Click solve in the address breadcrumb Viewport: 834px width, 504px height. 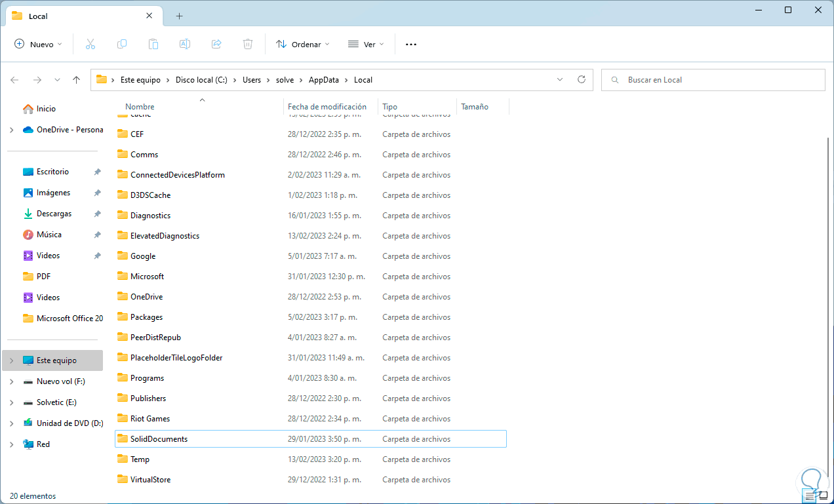click(x=285, y=80)
